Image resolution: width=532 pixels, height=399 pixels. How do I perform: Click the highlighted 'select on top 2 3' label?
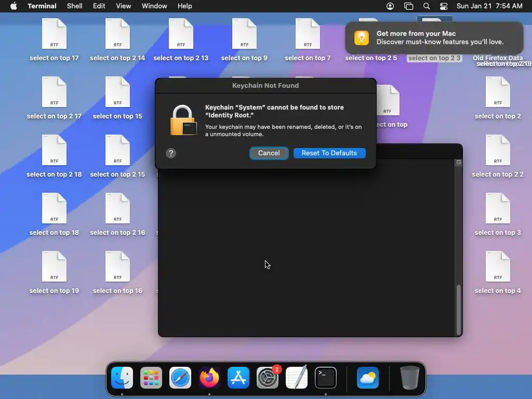pos(434,58)
